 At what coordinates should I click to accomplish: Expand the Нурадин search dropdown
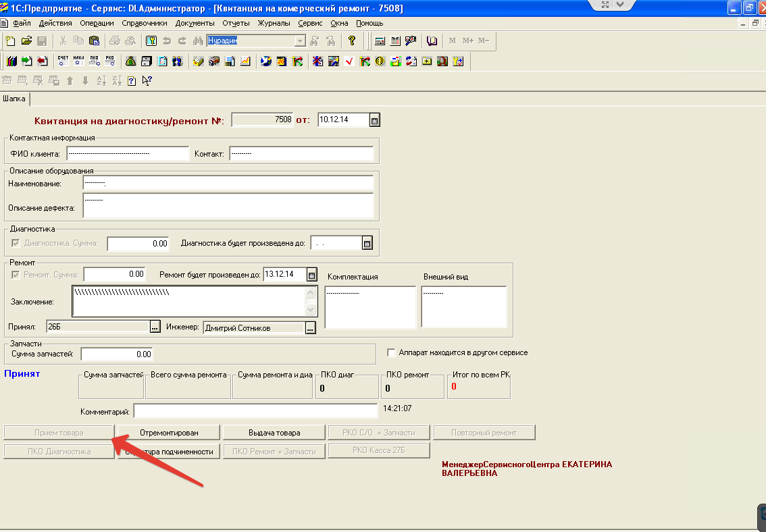300,41
